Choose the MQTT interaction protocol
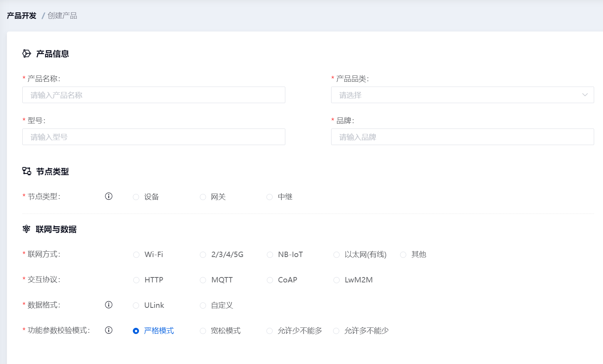603x364 pixels. (203, 280)
